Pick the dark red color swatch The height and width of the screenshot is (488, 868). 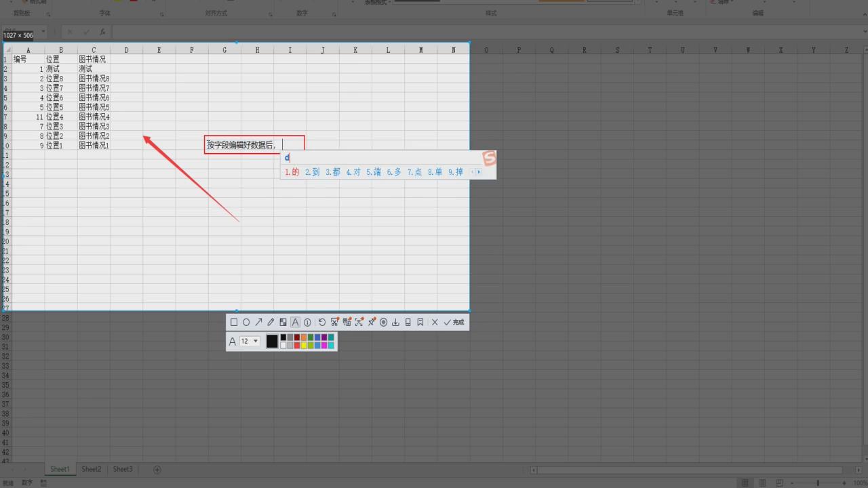pos(297,338)
